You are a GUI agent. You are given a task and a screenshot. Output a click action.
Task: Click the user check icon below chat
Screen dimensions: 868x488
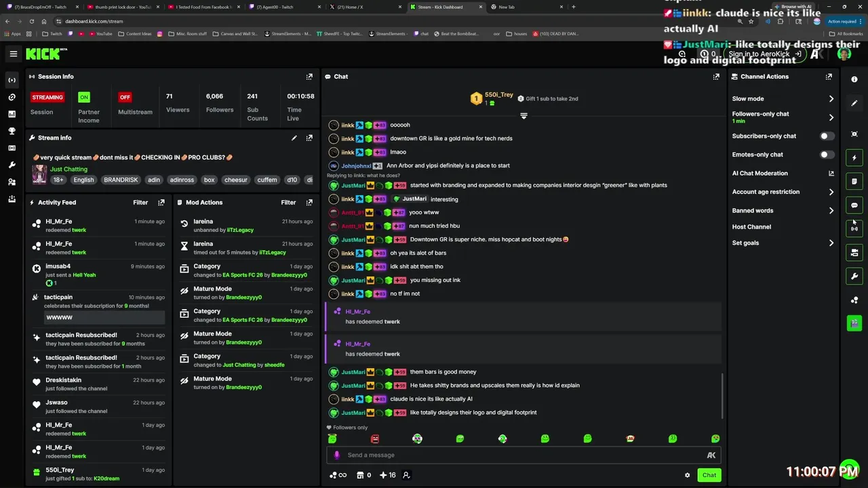tap(406, 475)
